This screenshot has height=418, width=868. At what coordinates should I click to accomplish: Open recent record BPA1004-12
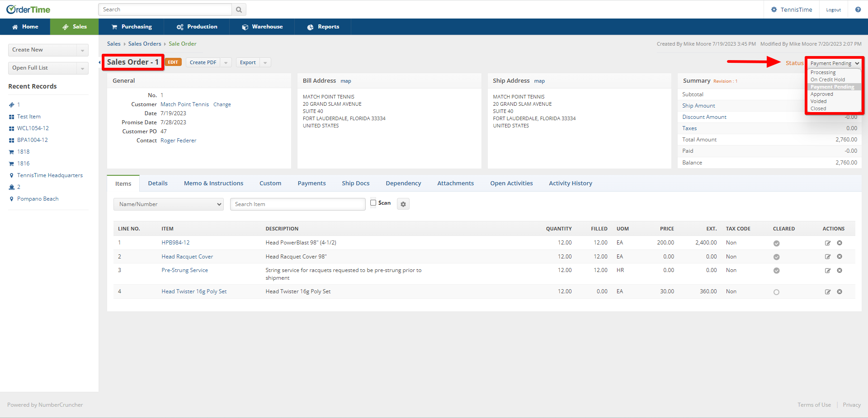pyautogui.click(x=33, y=140)
